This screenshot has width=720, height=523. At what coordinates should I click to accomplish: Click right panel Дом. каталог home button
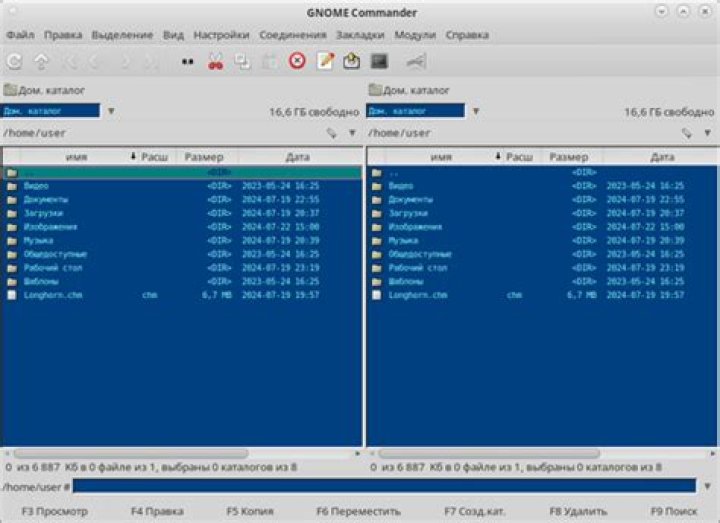pyautogui.click(x=409, y=90)
